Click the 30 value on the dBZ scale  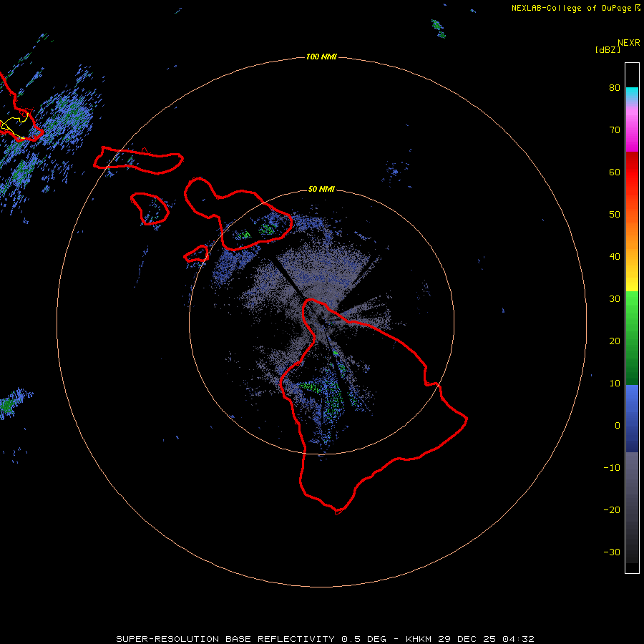click(615, 299)
